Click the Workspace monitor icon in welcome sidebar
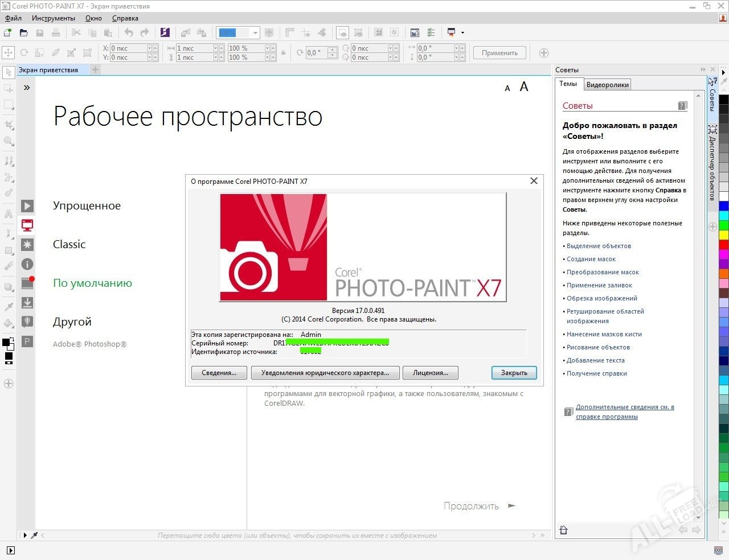 tap(27, 225)
